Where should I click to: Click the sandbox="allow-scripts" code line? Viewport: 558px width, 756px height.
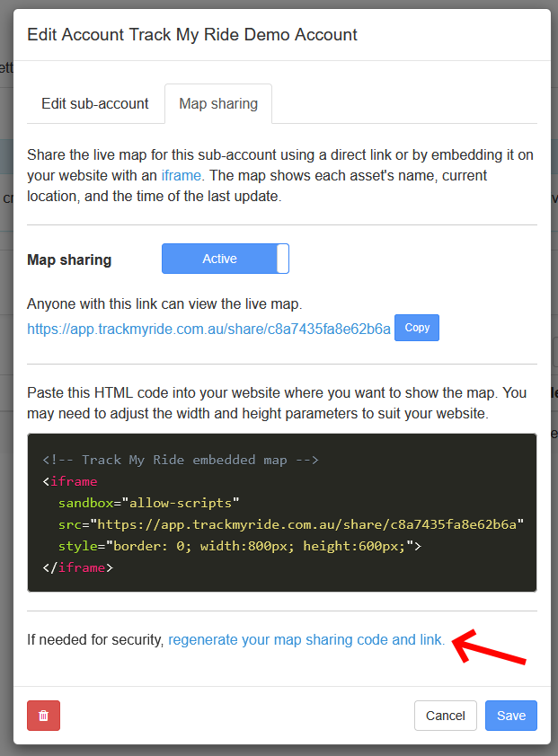click(148, 503)
